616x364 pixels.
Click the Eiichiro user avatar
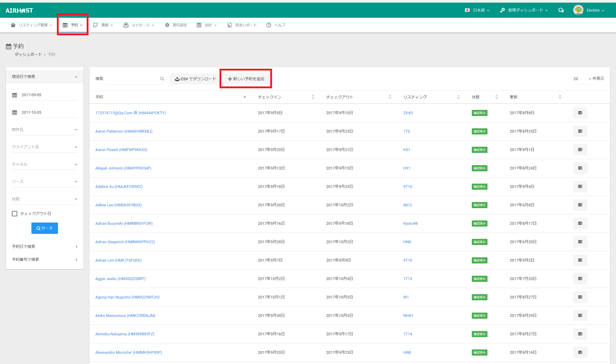click(578, 10)
